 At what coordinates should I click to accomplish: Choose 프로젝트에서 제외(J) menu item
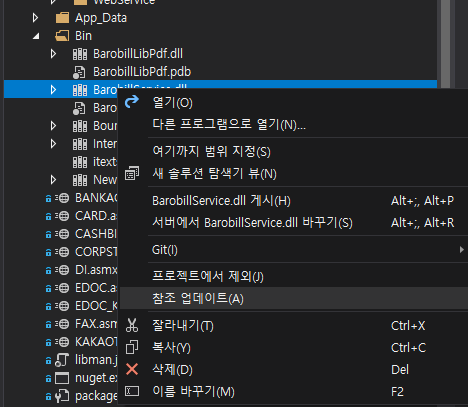pyautogui.click(x=293, y=276)
